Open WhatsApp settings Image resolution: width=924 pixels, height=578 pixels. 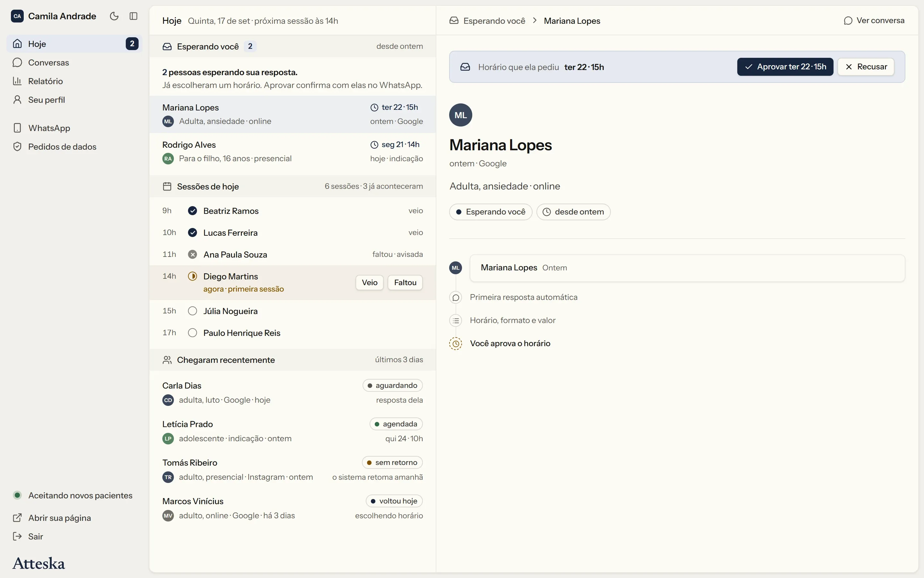(x=74, y=128)
